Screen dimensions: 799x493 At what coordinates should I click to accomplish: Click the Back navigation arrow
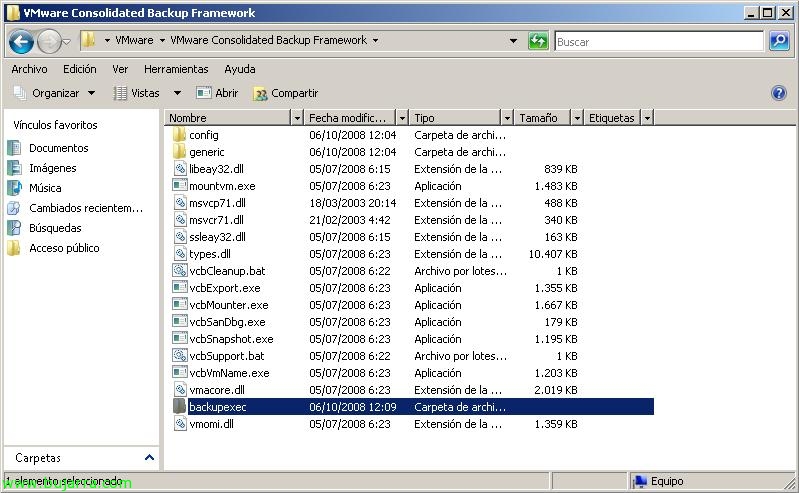click(21, 42)
